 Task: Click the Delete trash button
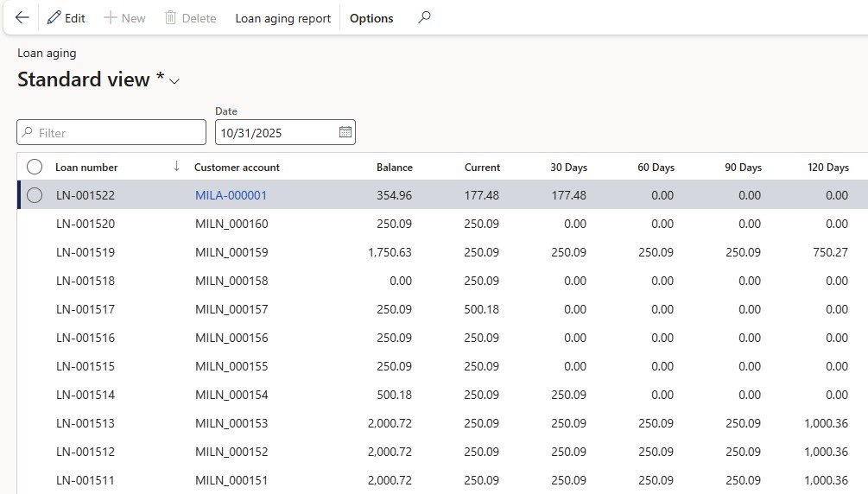tap(190, 18)
